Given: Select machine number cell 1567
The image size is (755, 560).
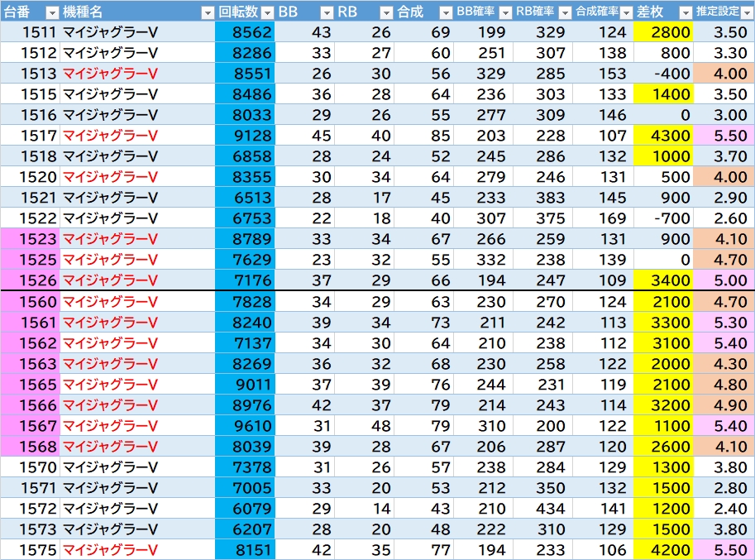Looking at the screenshot, I should pos(30,426).
